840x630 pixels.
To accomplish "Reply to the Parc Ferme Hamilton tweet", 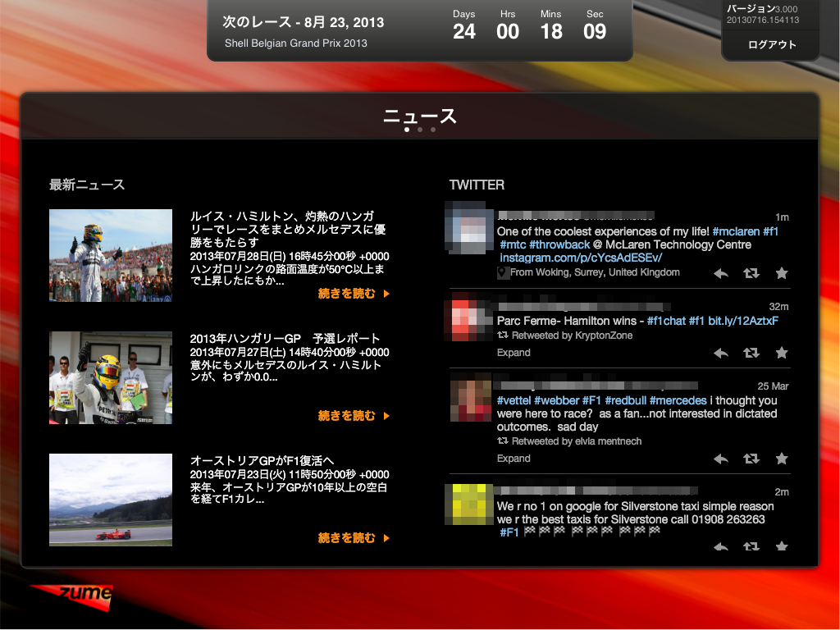I will tap(720, 353).
